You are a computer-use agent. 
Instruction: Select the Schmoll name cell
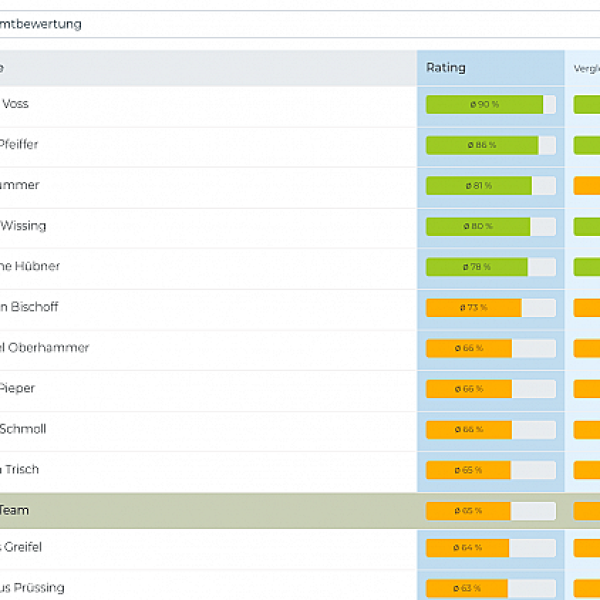208,431
